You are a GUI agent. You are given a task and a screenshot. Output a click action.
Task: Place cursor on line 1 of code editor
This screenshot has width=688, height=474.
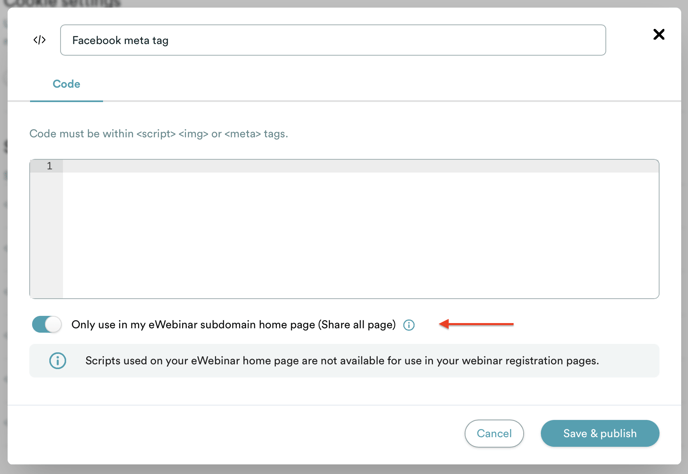tap(360, 166)
